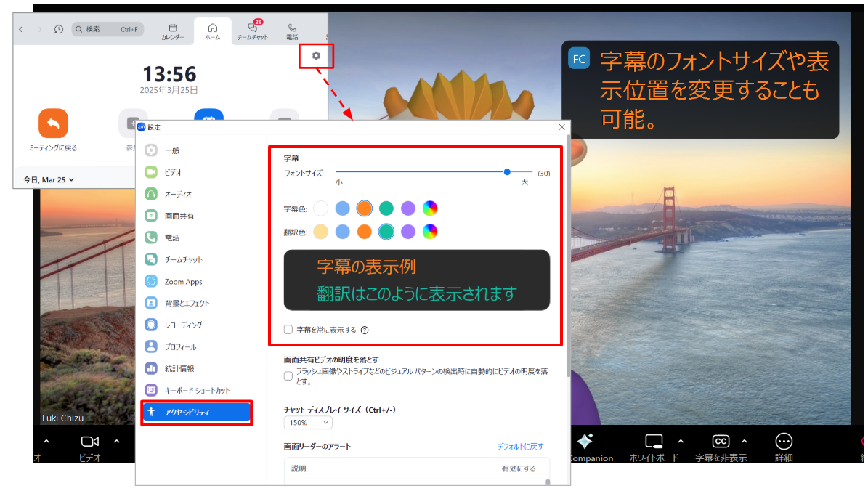Click the font size slider handle
The image size is (868, 491).
pos(507,172)
